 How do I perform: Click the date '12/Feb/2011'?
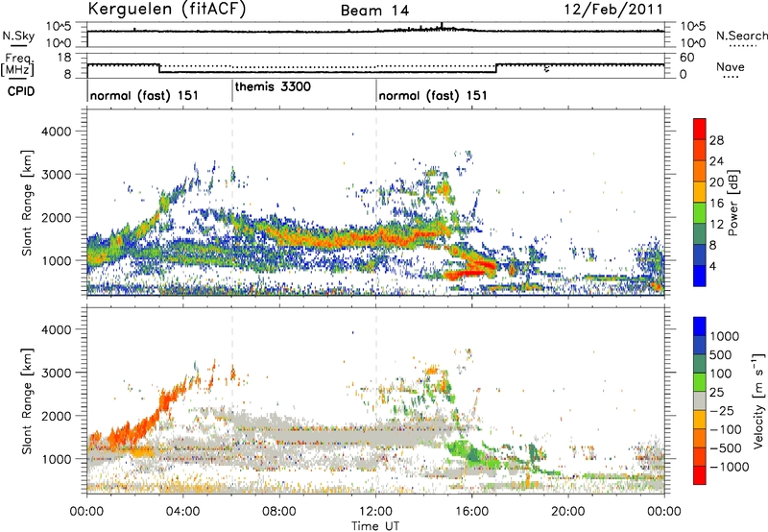pyautogui.click(x=613, y=9)
